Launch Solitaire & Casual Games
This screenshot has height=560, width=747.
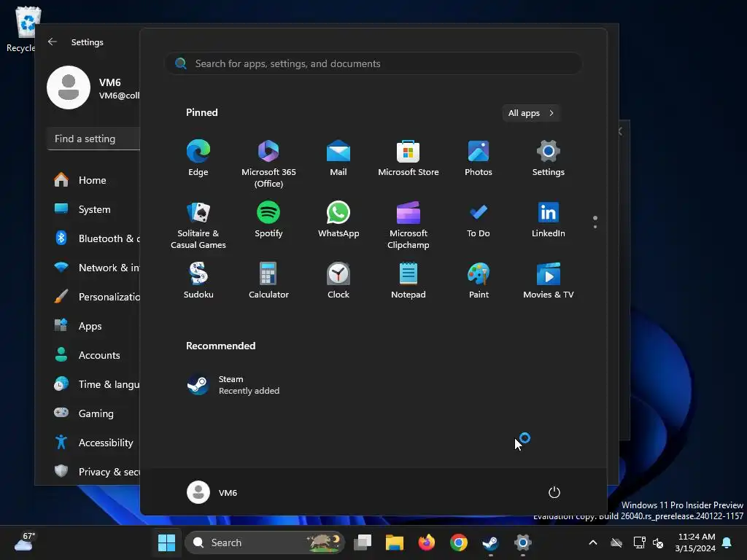(x=198, y=225)
